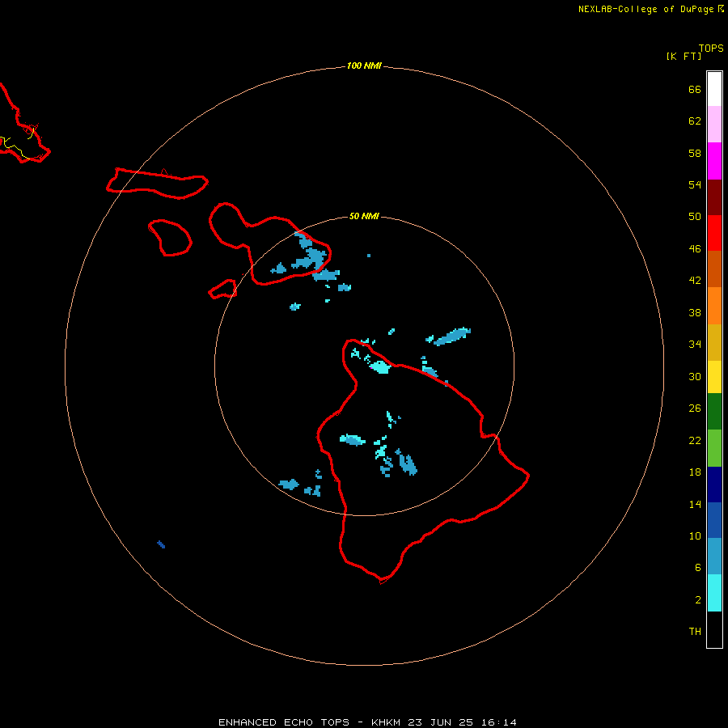
Task: Click the "23 JUN 25" date text
Action: pyautogui.click(x=440, y=722)
